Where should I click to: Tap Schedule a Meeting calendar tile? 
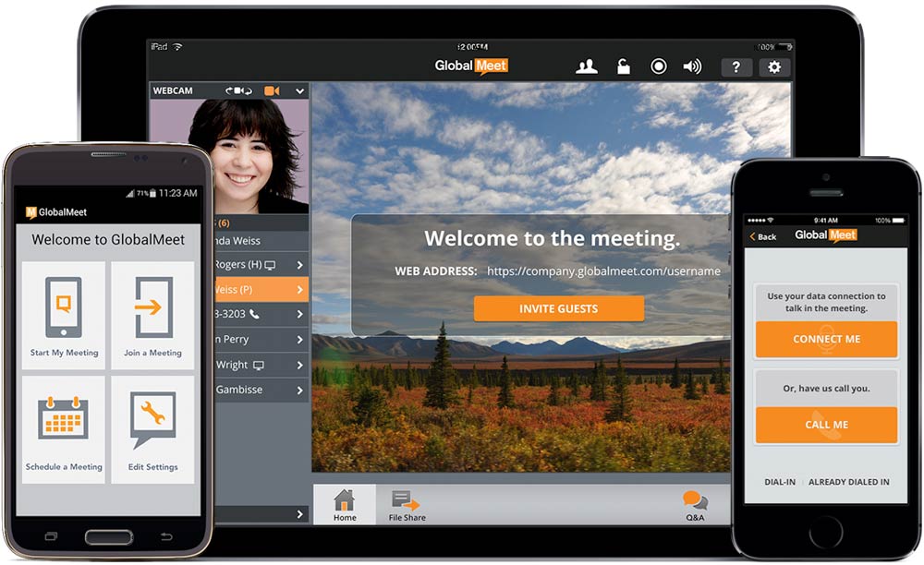64,429
